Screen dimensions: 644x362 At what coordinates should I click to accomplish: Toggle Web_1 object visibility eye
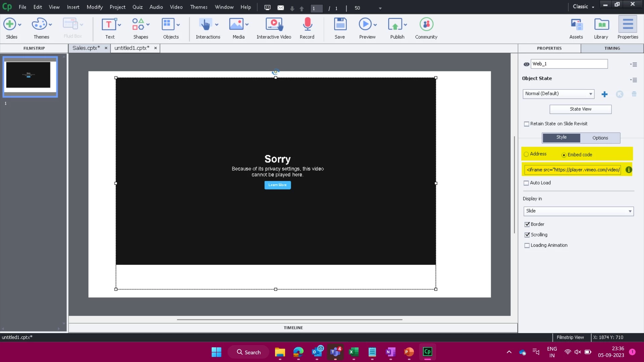[526, 64]
